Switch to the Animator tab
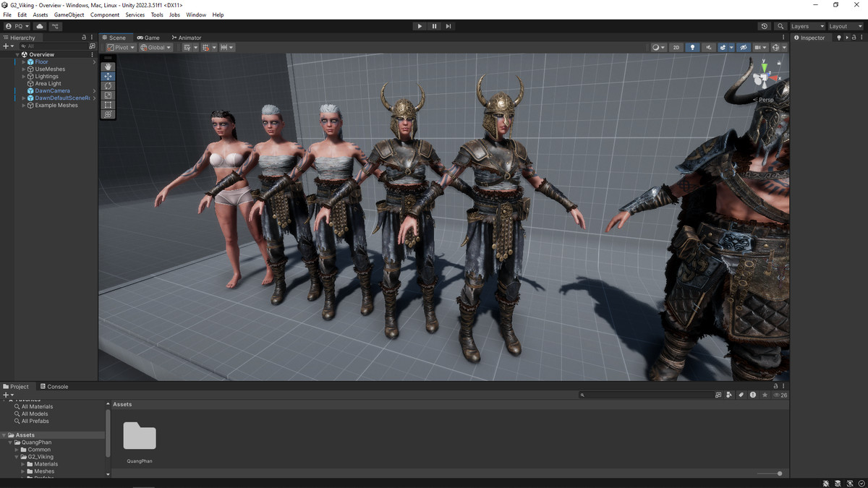The height and width of the screenshot is (488, 868). [x=187, y=38]
